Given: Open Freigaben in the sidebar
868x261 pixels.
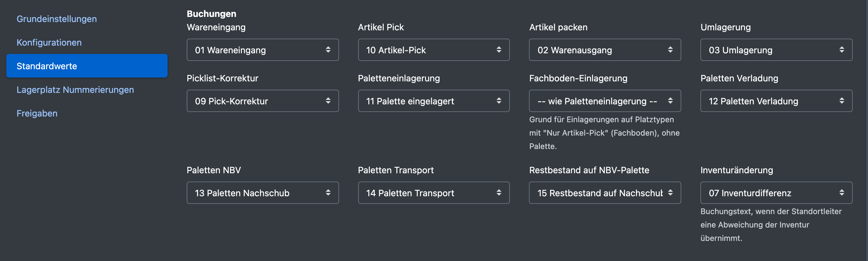Looking at the screenshot, I should [x=37, y=113].
